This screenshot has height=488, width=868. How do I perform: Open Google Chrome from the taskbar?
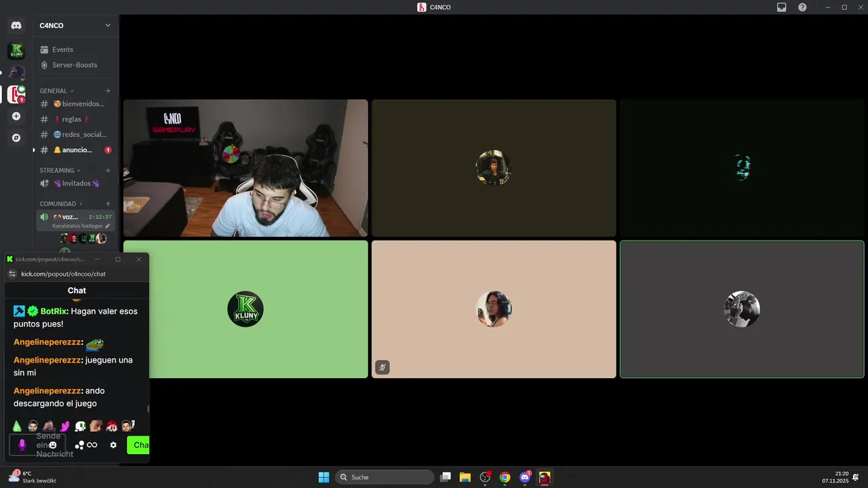tap(505, 477)
